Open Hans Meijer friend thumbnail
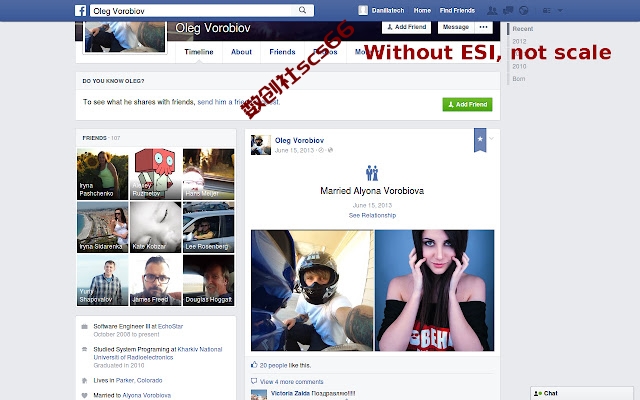Screen dimensions: 640x400 point(209,174)
